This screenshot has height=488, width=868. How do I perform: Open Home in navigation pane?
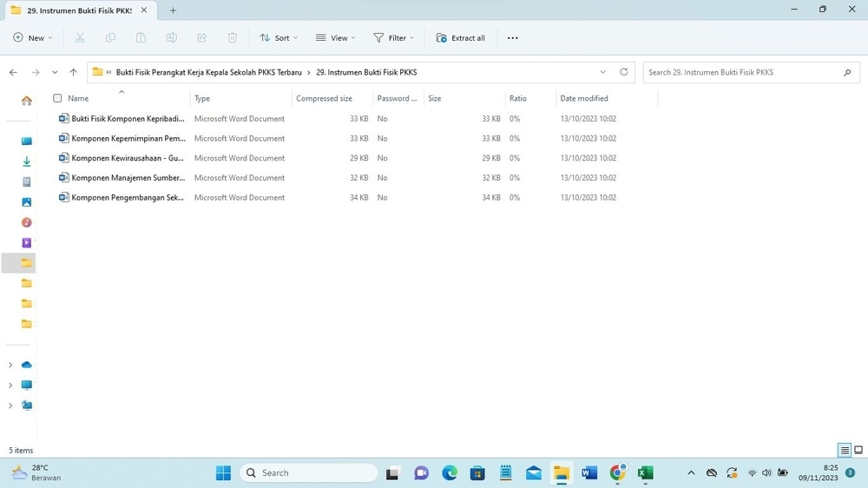pyautogui.click(x=26, y=101)
